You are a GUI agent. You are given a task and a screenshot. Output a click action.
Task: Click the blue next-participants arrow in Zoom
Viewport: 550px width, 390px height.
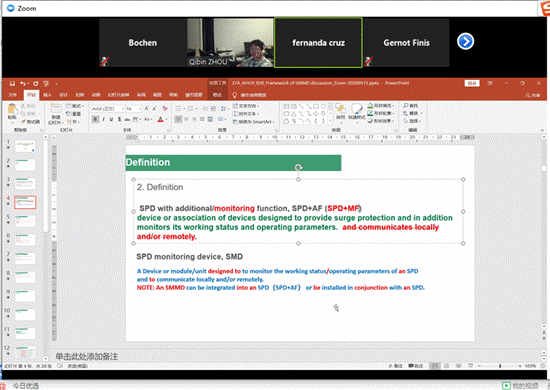[465, 42]
